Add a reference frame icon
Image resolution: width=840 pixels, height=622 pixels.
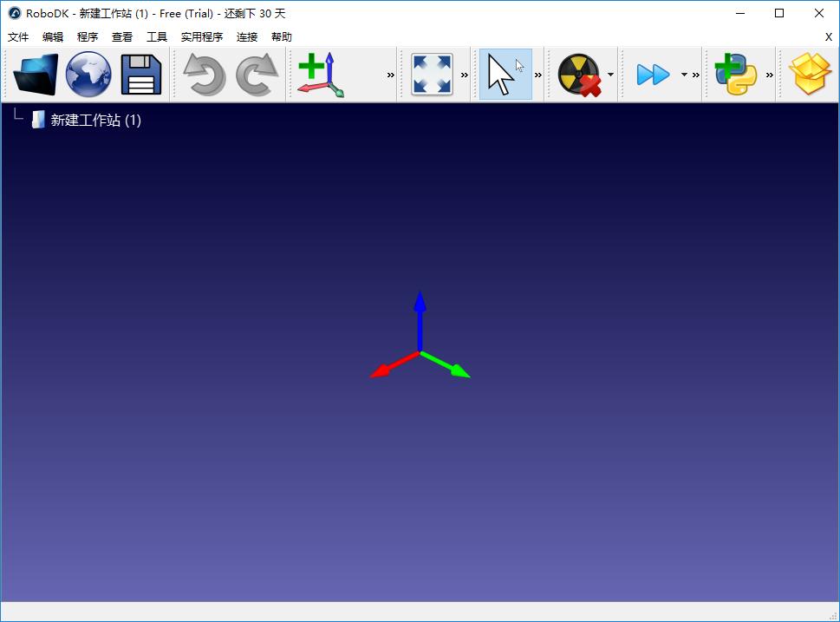click(321, 75)
